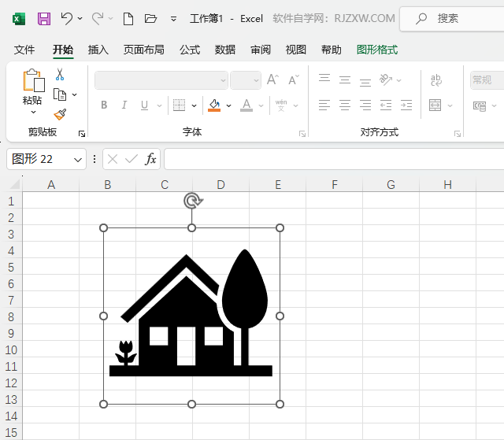504x440 pixels.
Task: Select row 5 header
Action: (x=11, y=267)
